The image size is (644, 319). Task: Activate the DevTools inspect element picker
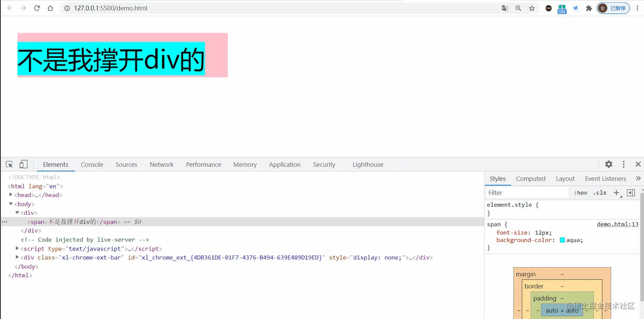coord(9,165)
